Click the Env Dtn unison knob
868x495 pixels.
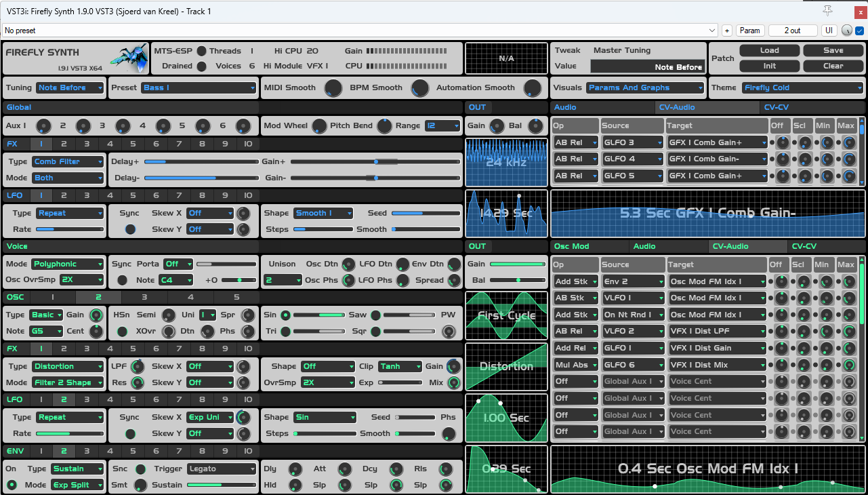tap(453, 264)
